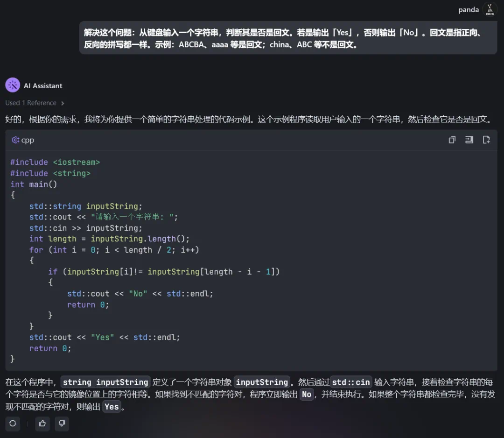Insert the code snippet at caret
This screenshot has height=438, width=504.
click(469, 140)
